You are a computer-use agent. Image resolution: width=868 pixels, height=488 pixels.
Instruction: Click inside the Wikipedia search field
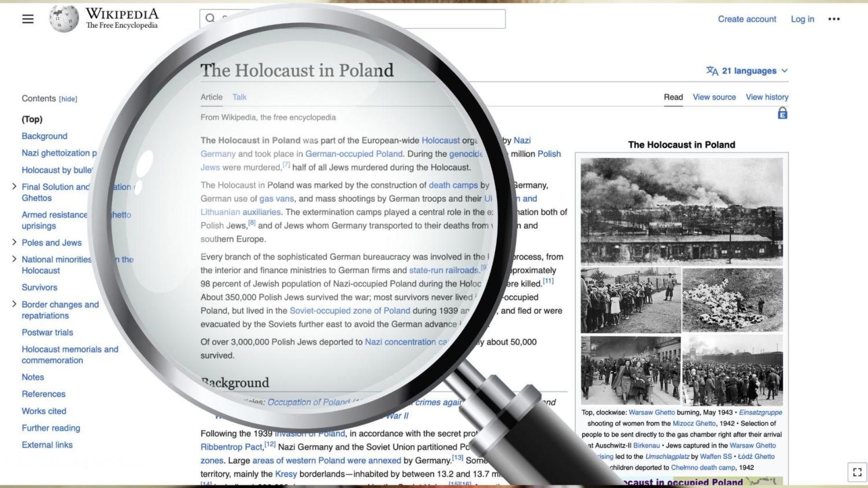(x=352, y=19)
